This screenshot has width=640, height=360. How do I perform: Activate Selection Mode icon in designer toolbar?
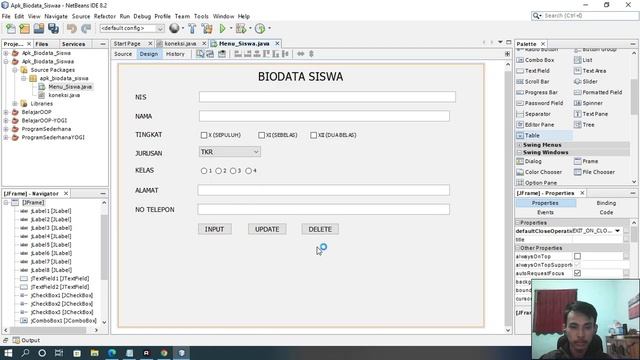coord(200,54)
